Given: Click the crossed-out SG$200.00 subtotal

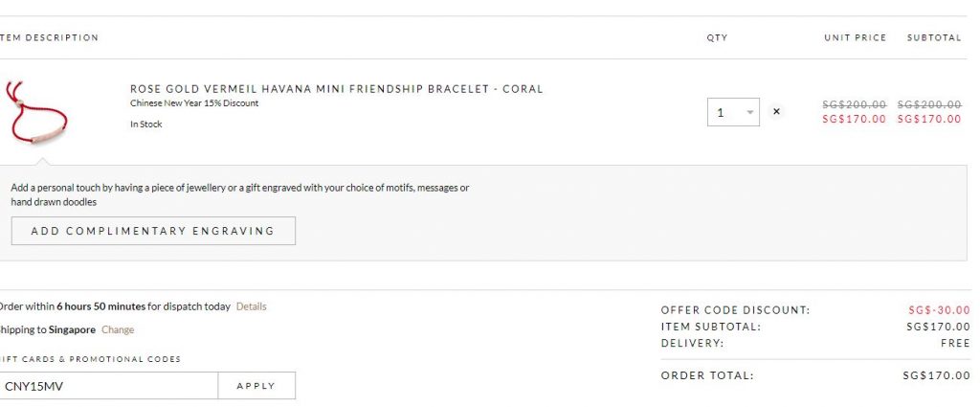Looking at the screenshot, I should 928,104.
